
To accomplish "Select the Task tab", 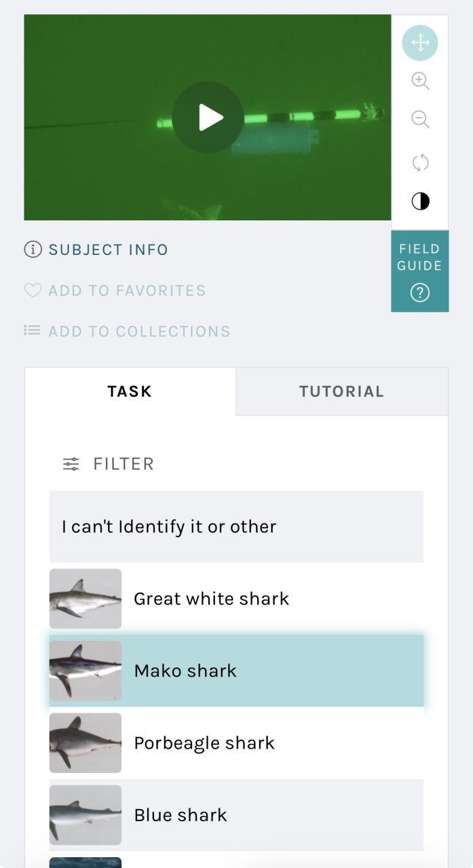I will [x=130, y=391].
